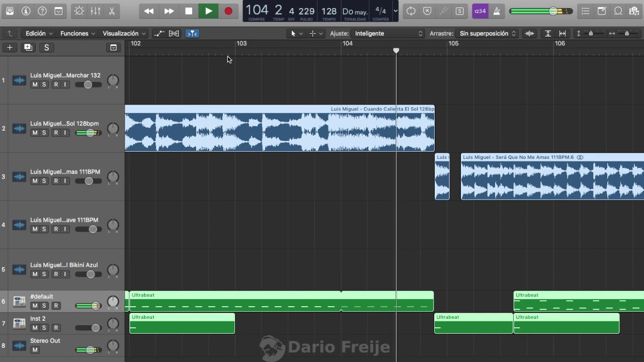The height and width of the screenshot is (362, 644).
Task: Toggle Cycle mode
Action: coord(411,11)
